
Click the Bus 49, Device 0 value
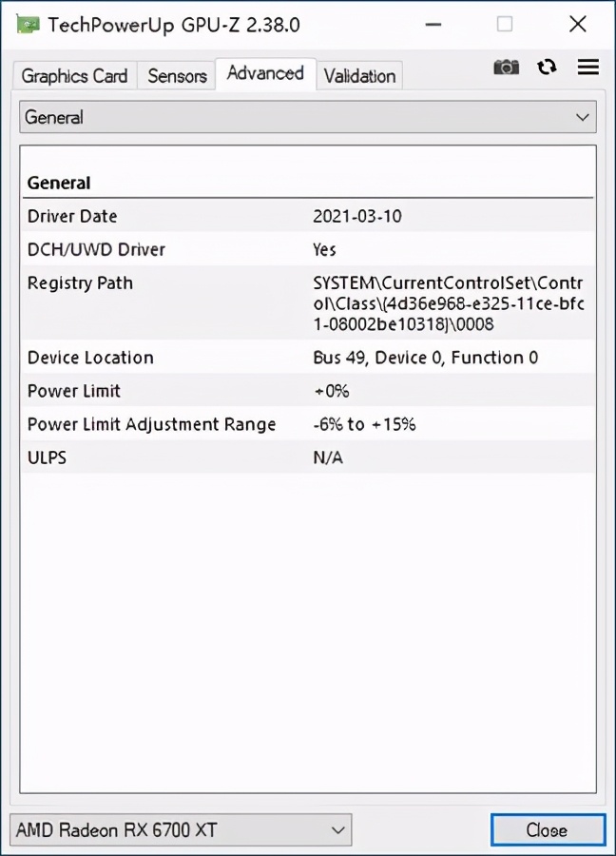426,358
